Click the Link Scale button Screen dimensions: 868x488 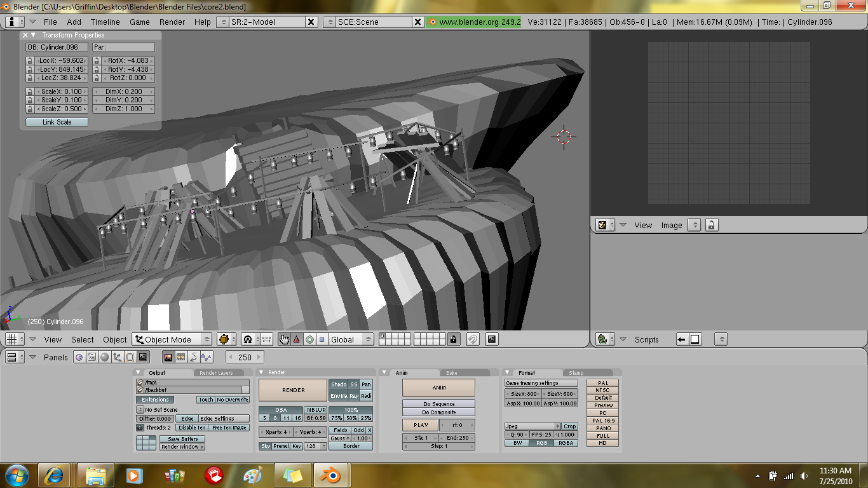click(57, 122)
